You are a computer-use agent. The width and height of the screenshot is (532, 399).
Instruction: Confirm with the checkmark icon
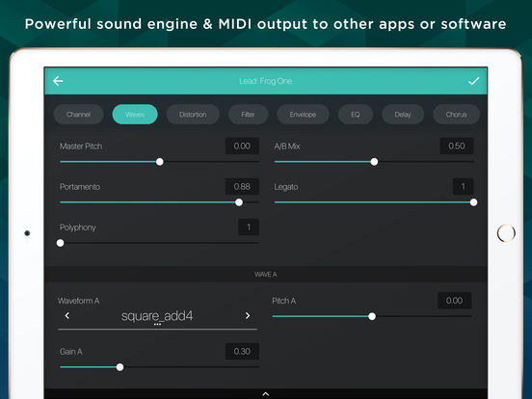(473, 81)
